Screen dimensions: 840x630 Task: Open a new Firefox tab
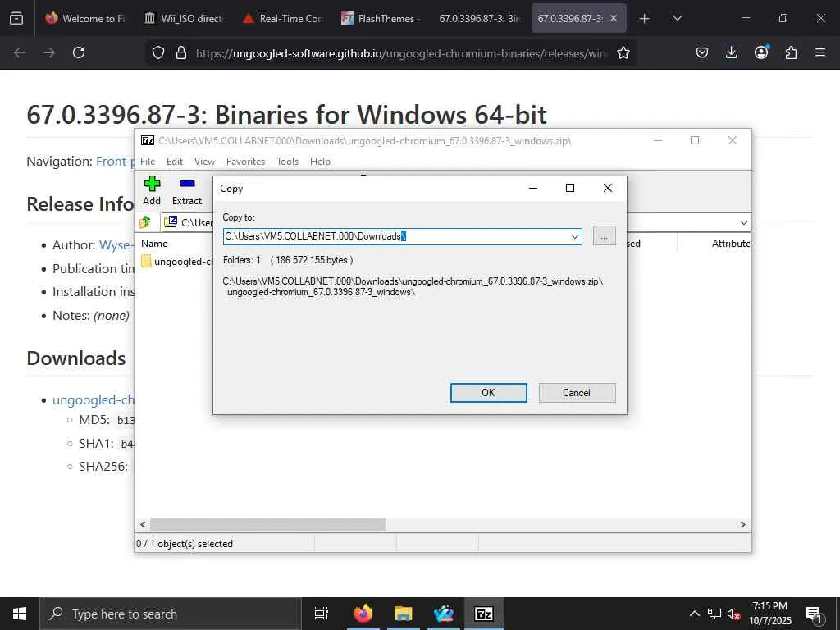click(645, 19)
